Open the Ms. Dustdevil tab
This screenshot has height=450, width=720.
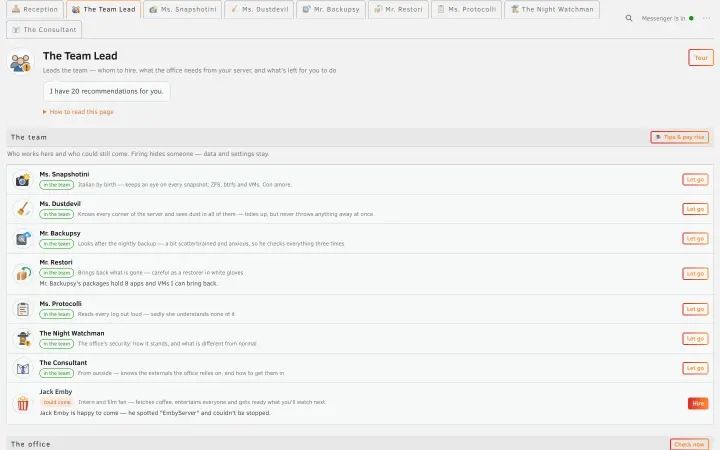coord(259,9)
